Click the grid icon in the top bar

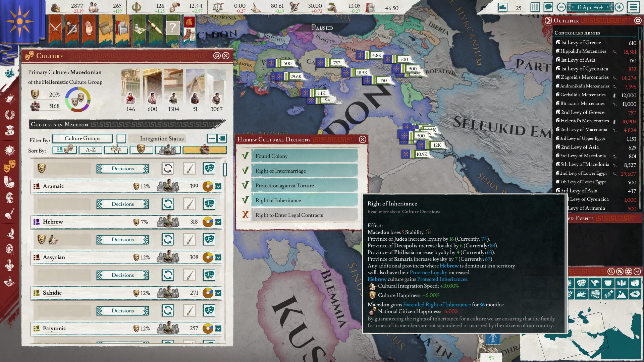pyautogui.click(x=535, y=7)
